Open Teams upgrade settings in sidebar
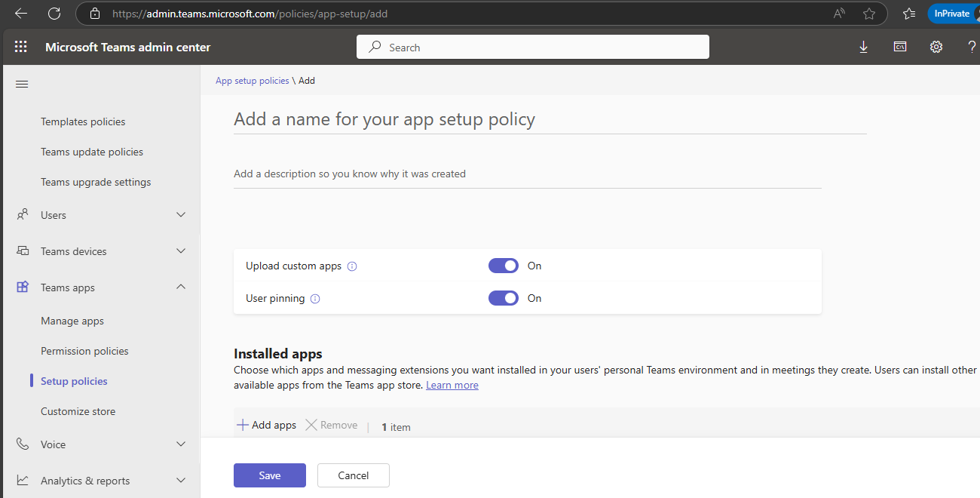980x498 pixels. tap(96, 182)
